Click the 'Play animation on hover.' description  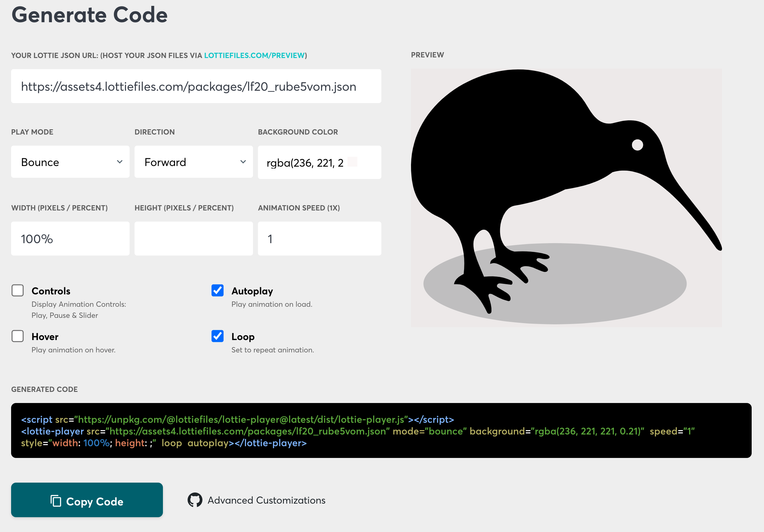pos(73,350)
